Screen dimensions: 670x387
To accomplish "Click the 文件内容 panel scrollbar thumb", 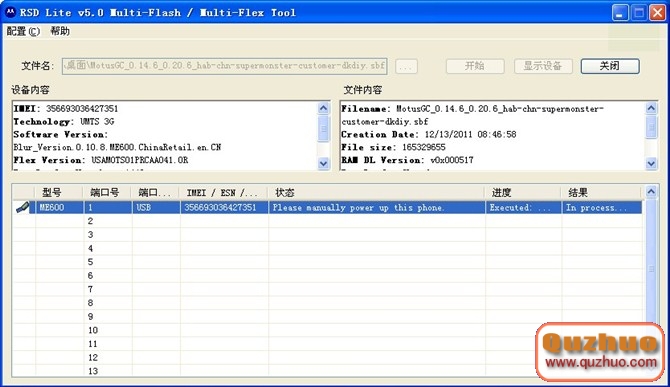I will tap(651, 126).
